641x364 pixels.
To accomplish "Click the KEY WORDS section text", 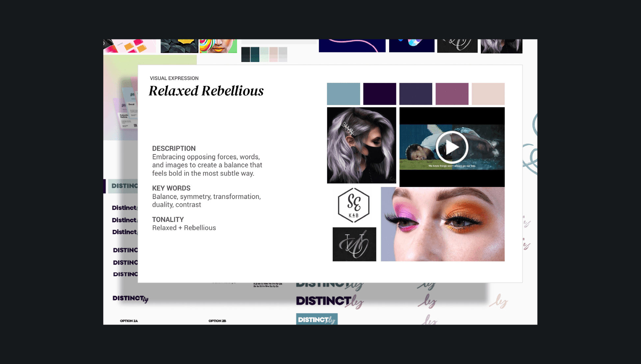I will coord(206,197).
